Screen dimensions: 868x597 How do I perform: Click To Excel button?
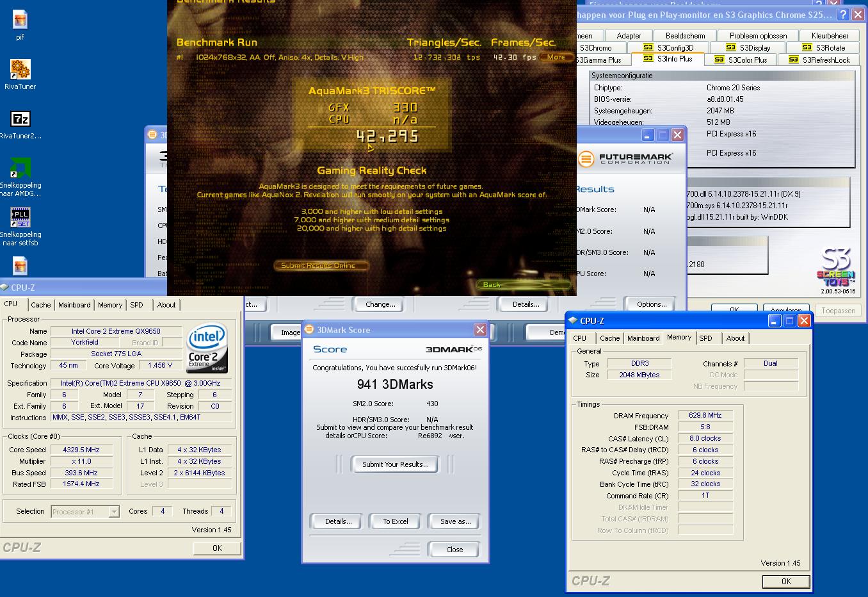396,521
